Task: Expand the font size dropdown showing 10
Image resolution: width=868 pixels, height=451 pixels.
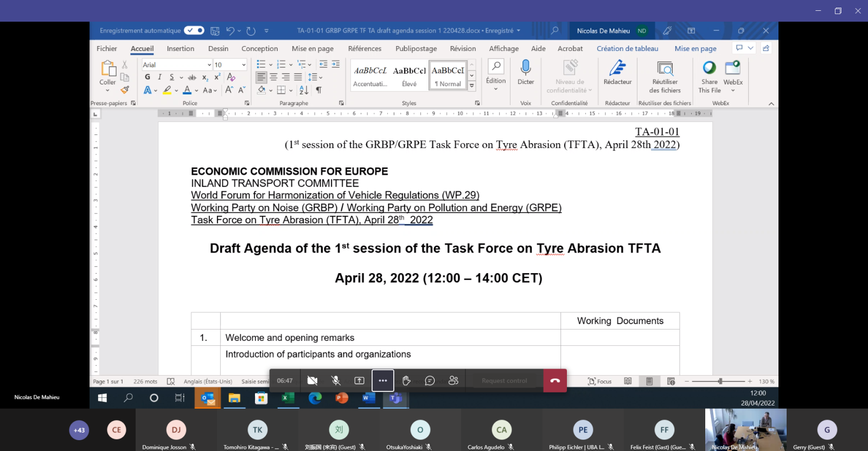Action: [244, 65]
